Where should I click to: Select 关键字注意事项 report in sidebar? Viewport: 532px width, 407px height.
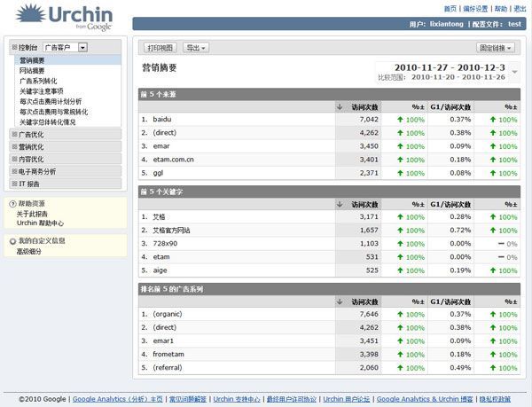click(x=42, y=91)
